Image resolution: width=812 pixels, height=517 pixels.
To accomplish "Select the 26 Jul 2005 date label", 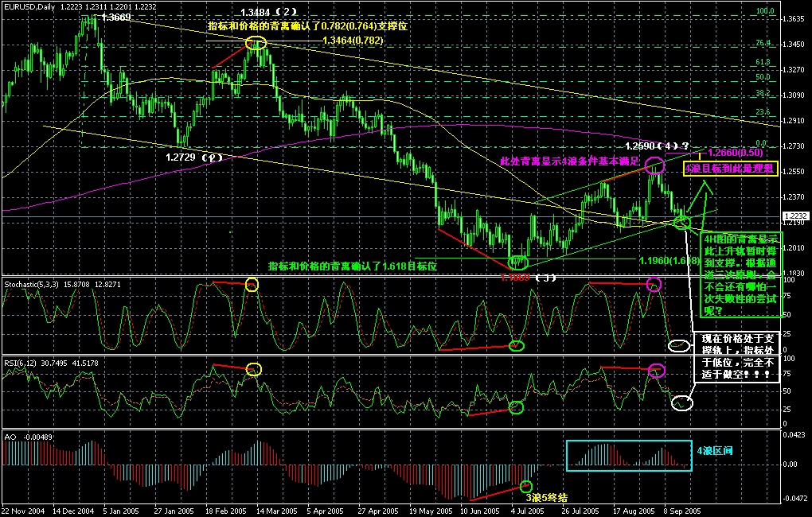I will (x=580, y=511).
